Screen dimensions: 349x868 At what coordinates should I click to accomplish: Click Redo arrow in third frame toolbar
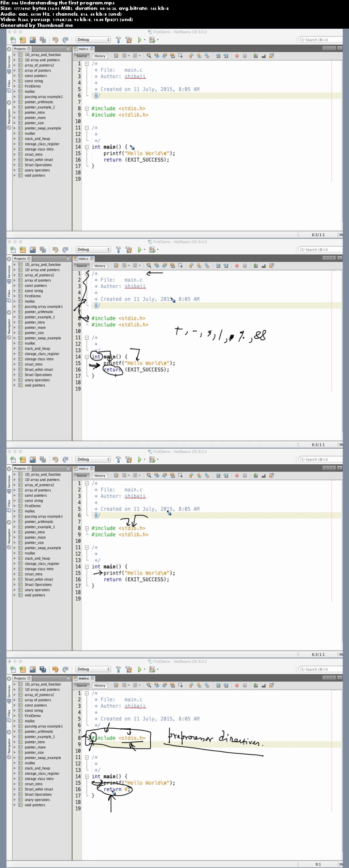coord(65,460)
